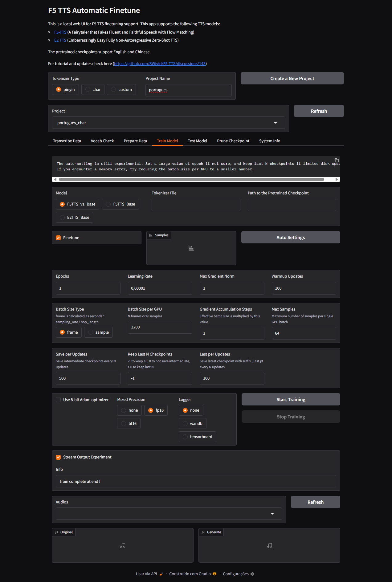This screenshot has height=582, width=392.
Task: Click the Project Name input field
Action: pyautogui.click(x=189, y=90)
